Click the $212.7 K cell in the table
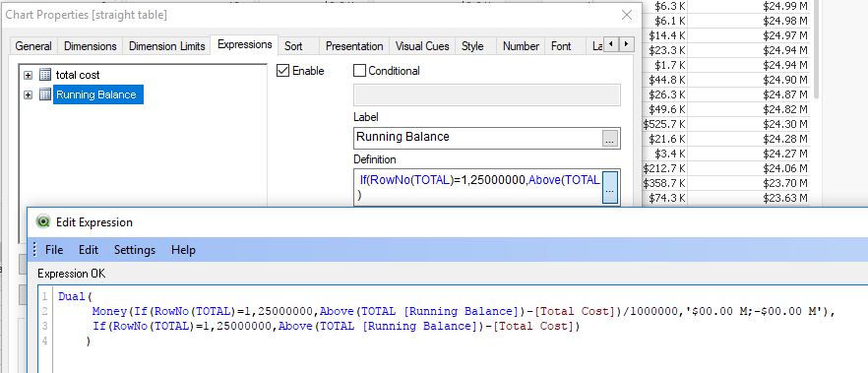 click(664, 168)
